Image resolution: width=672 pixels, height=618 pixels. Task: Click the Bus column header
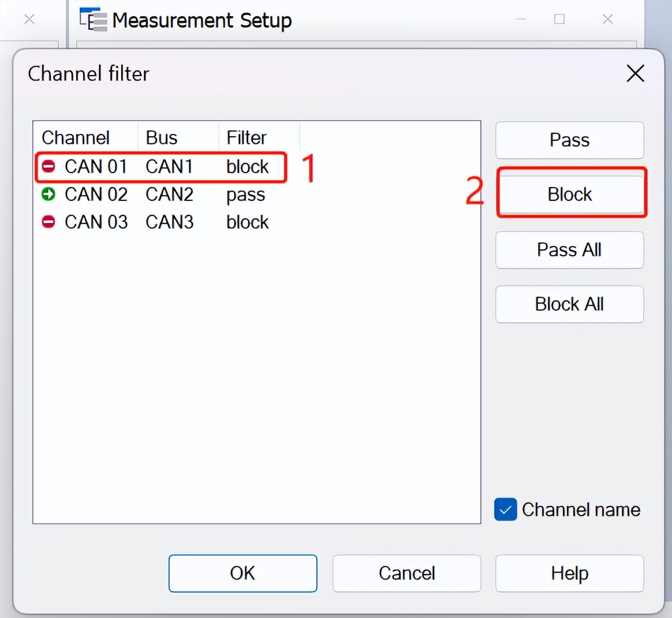[x=162, y=137]
